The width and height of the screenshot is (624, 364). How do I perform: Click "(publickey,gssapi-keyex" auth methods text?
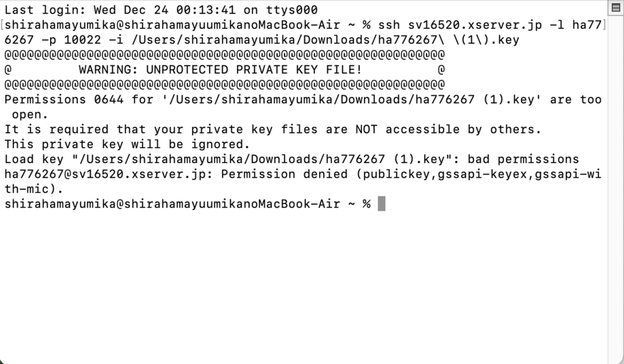point(416,174)
